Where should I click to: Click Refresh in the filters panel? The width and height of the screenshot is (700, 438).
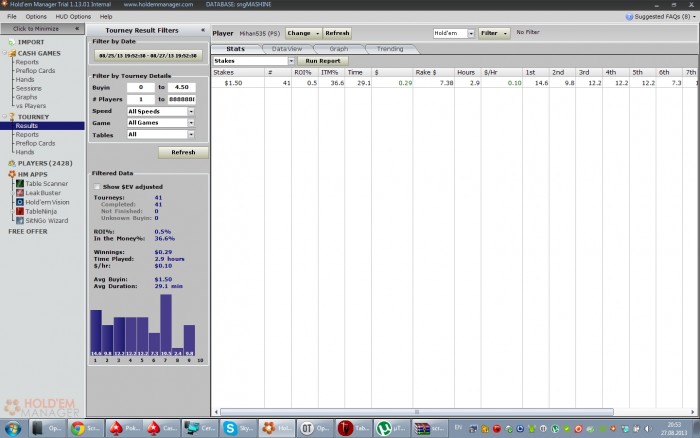coord(183,152)
